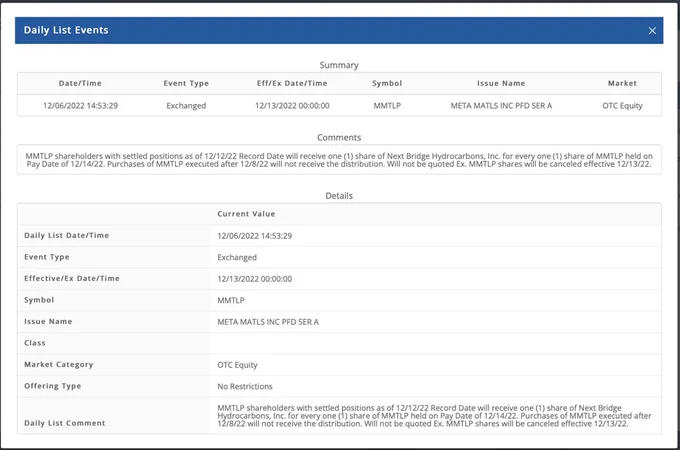680x450 pixels.
Task: Click the Issue Name label in Details
Action: tap(48, 321)
